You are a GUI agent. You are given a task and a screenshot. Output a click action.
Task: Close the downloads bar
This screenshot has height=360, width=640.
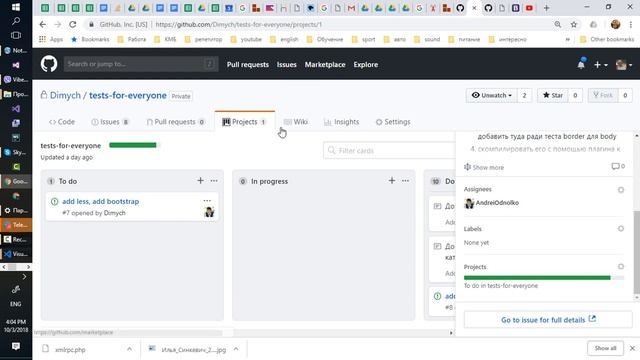tap(632, 348)
